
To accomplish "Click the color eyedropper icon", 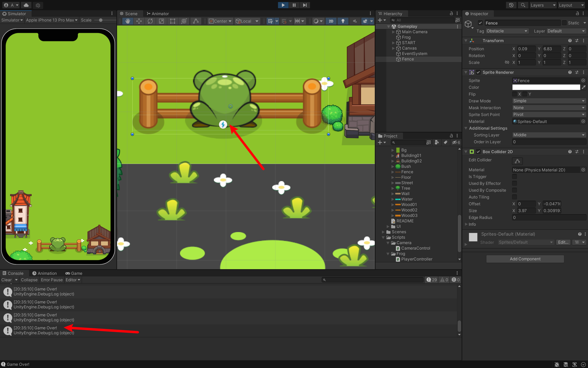I will click(x=583, y=87).
